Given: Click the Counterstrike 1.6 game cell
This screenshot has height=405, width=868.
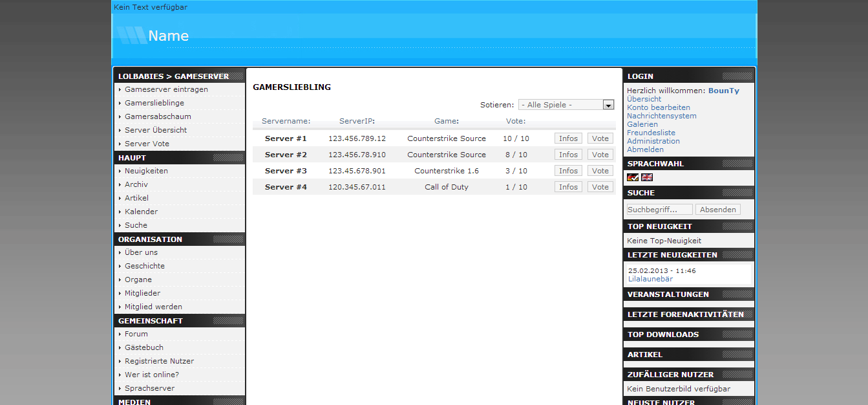Looking at the screenshot, I should (447, 171).
